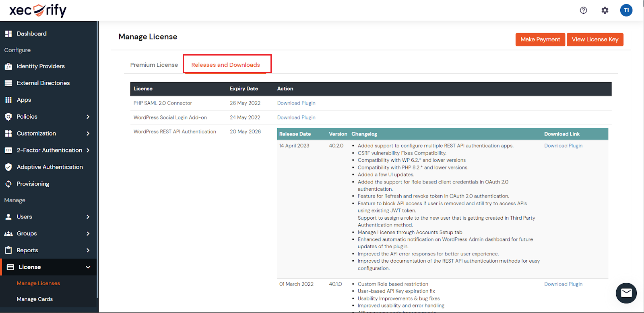644x313 pixels.
Task: Expand the Groups submenu chevron
Action: [x=88, y=234]
